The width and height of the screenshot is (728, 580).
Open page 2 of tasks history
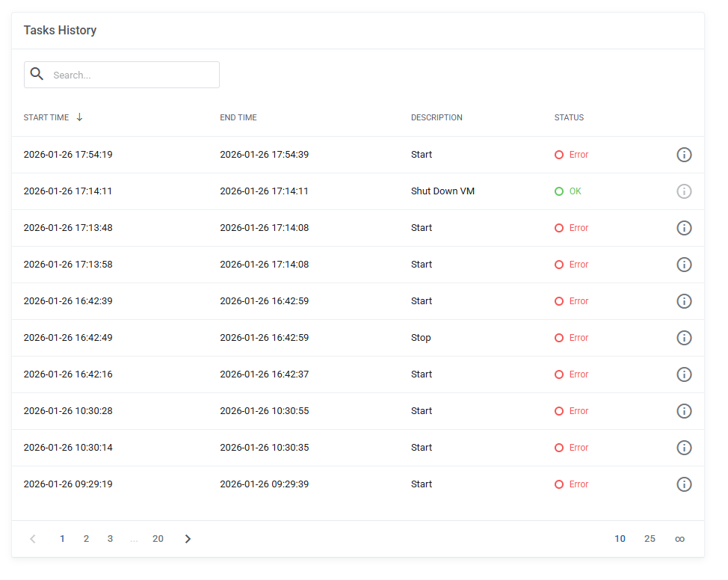(86, 539)
